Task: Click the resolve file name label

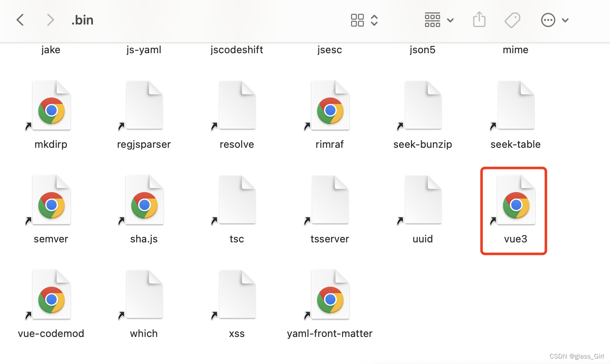Action: click(237, 144)
